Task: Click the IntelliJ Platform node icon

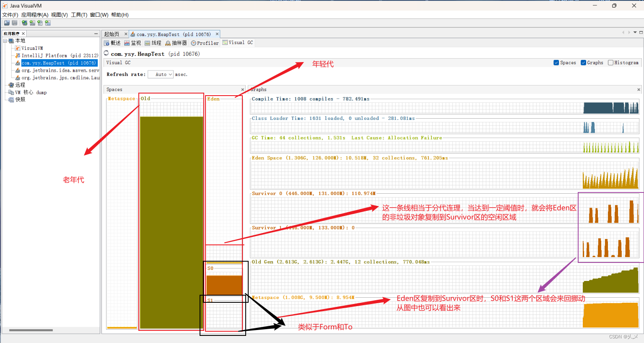Action: pos(18,55)
